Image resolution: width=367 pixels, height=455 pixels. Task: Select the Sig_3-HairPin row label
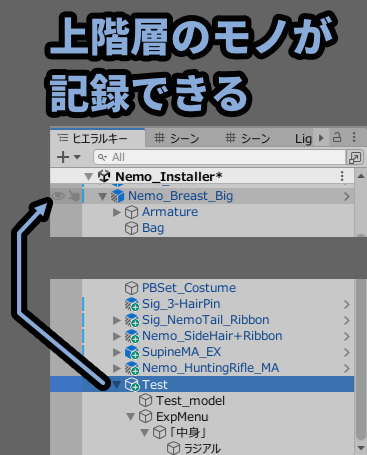pyautogui.click(x=181, y=304)
